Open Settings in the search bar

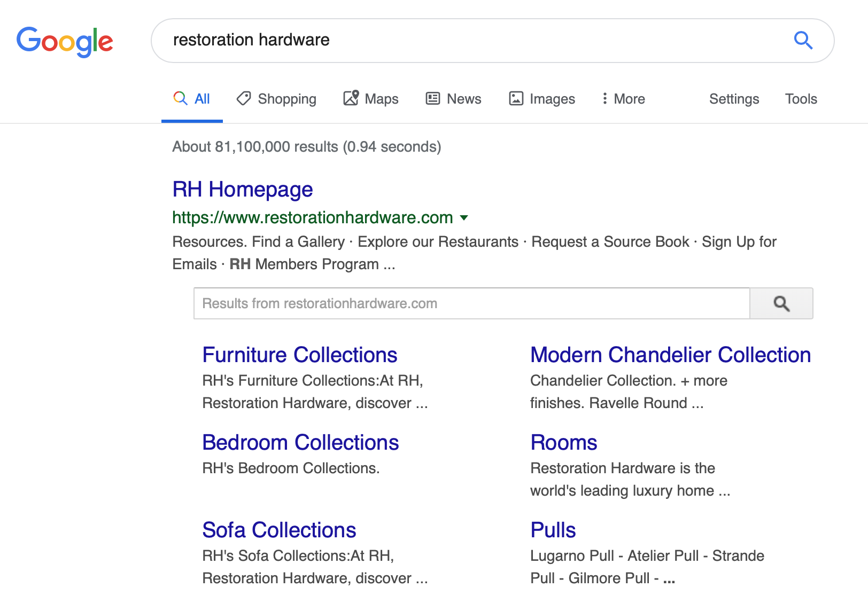coord(734,99)
